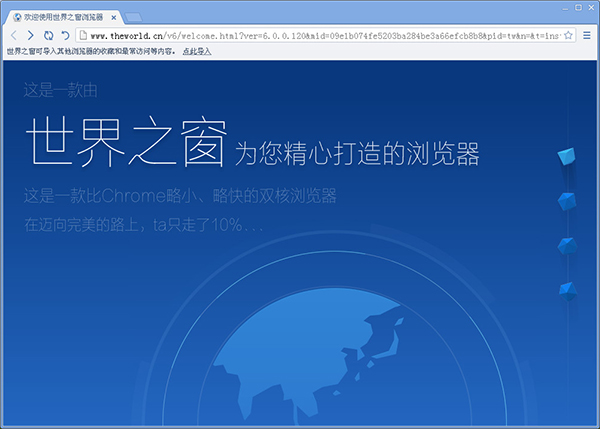Select the second cube page indicator
This screenshot has width=600, height=429.
point(568,201)
